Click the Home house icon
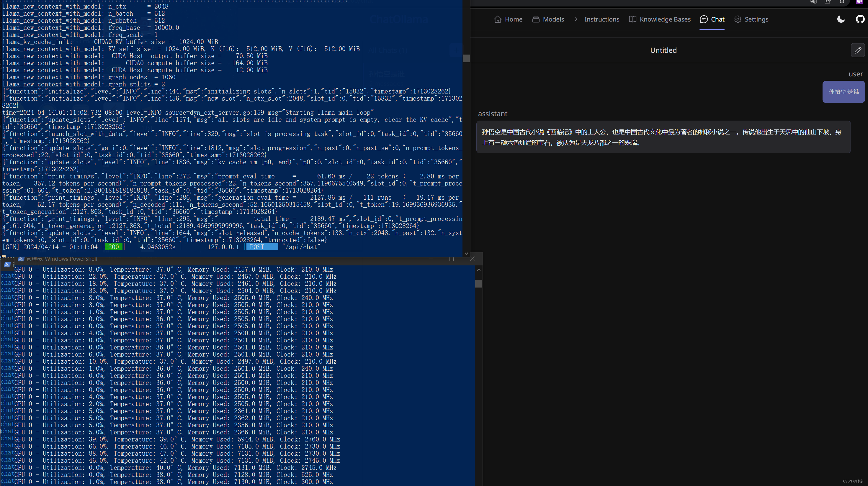868x486 pixels. [498, 19]
